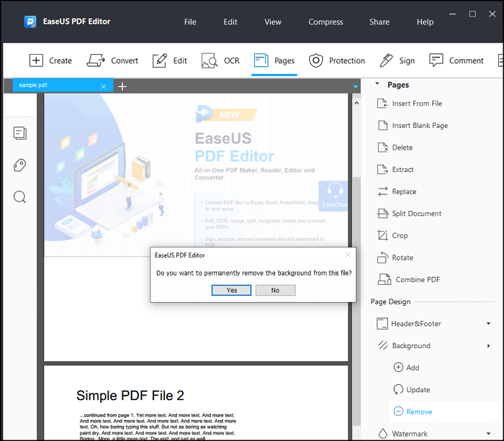Open the Edit menu in title bar

coord(230,22)
